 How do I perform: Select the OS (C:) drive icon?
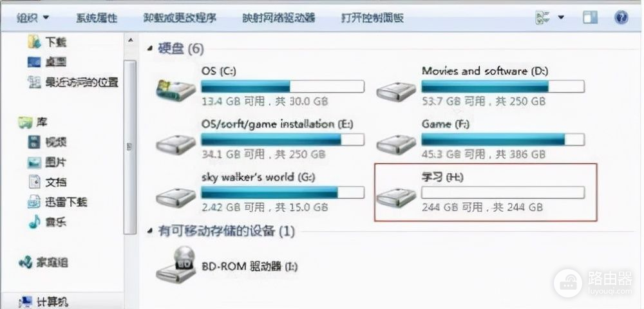[176, 89]
